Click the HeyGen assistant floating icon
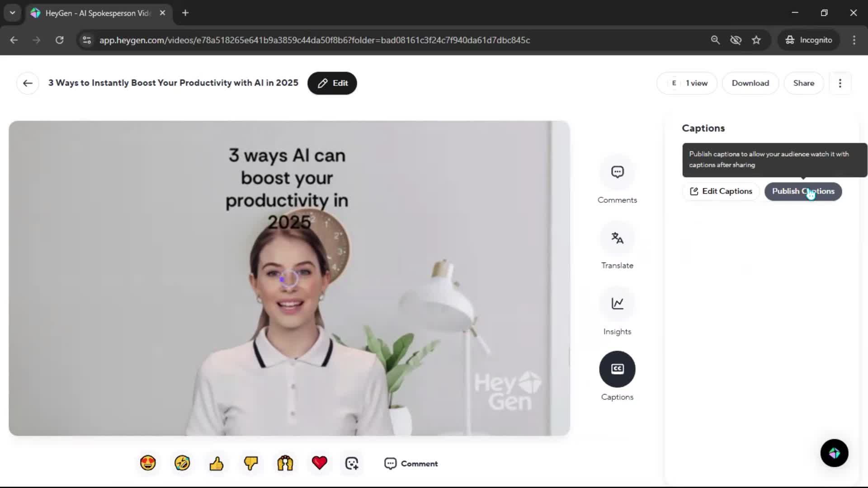The height and width of the screenshot is (488, 868). [834, 453]
